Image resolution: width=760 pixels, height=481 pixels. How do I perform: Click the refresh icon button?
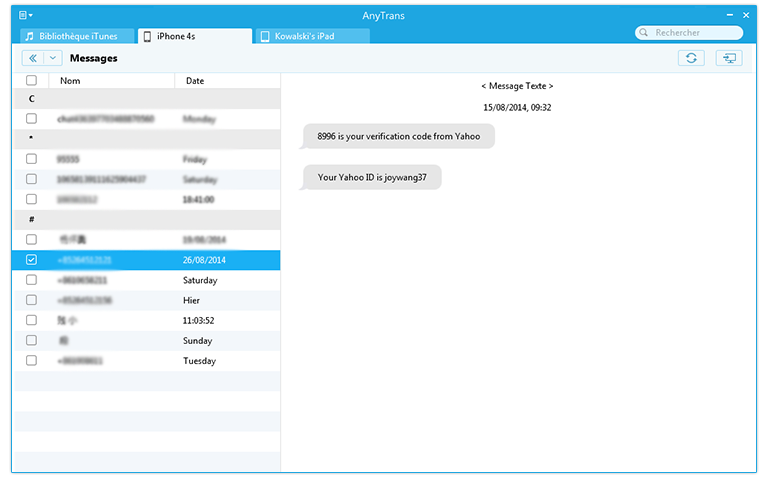(x=691, y=58)
